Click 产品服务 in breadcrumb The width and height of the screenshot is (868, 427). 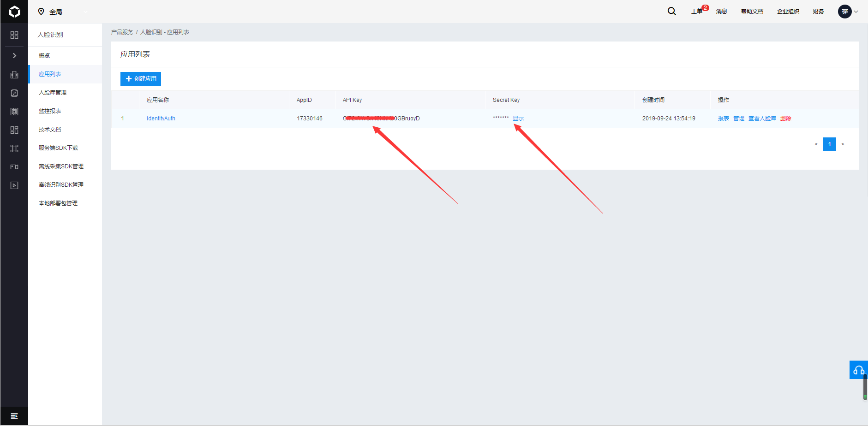(x=122, y=32)
